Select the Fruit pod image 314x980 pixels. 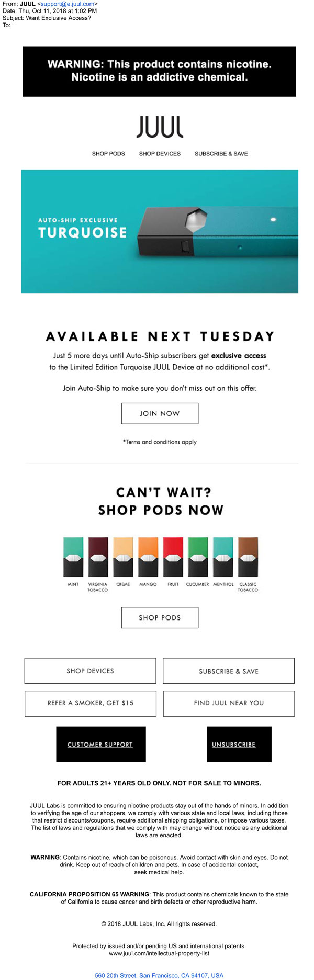click(x=173, y=557)
